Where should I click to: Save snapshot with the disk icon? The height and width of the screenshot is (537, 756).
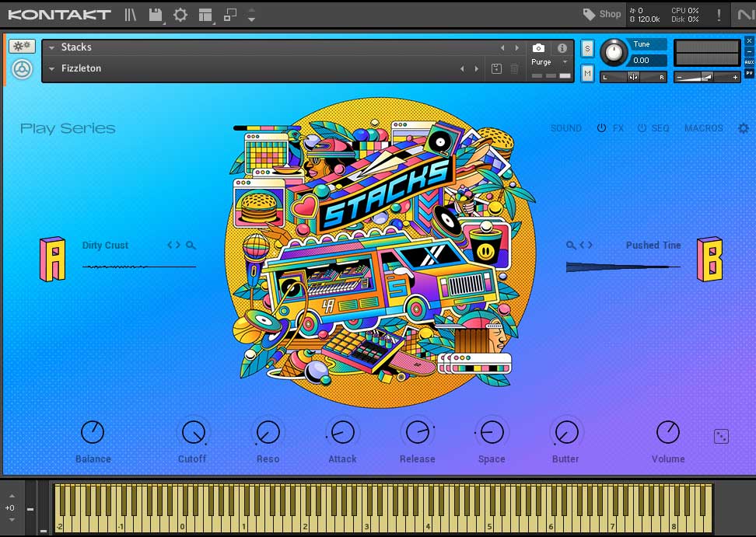[x=496, y=69]
